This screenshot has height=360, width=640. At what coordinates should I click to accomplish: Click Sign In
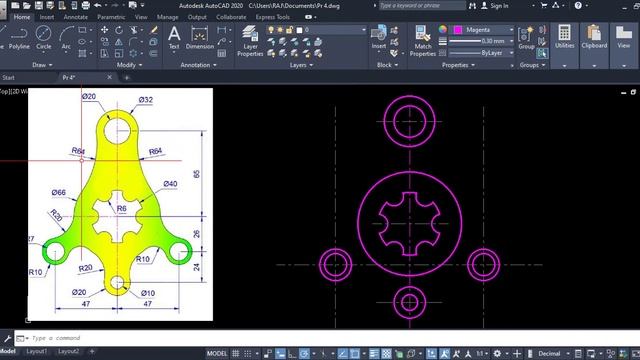(499, 6)
